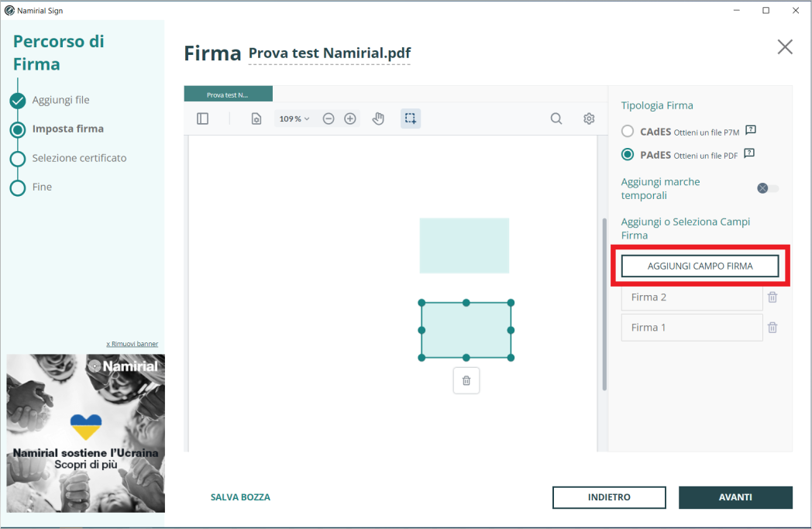Delete the selected signature box via trash button

click(466, 380)
